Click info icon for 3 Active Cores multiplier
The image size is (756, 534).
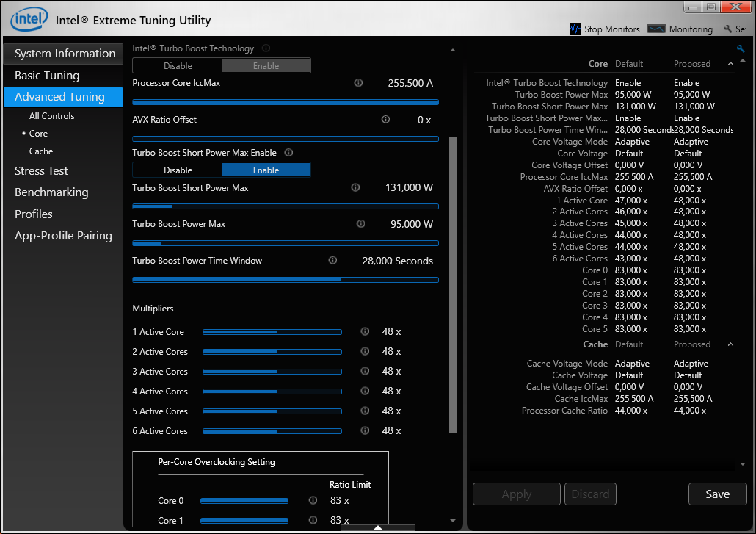[365, 371]
